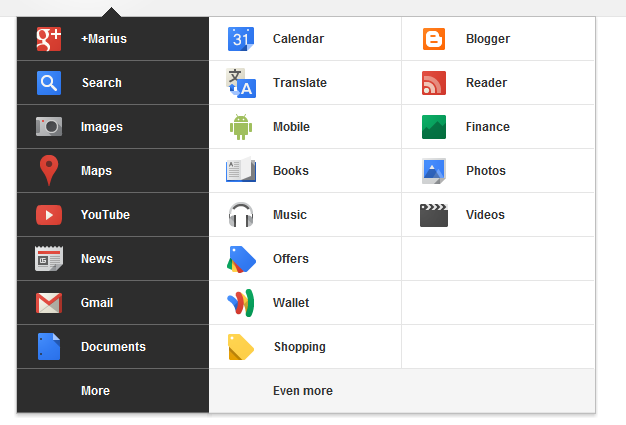
Task: Open the Maps red pin icon
Action: click(49, 170)
